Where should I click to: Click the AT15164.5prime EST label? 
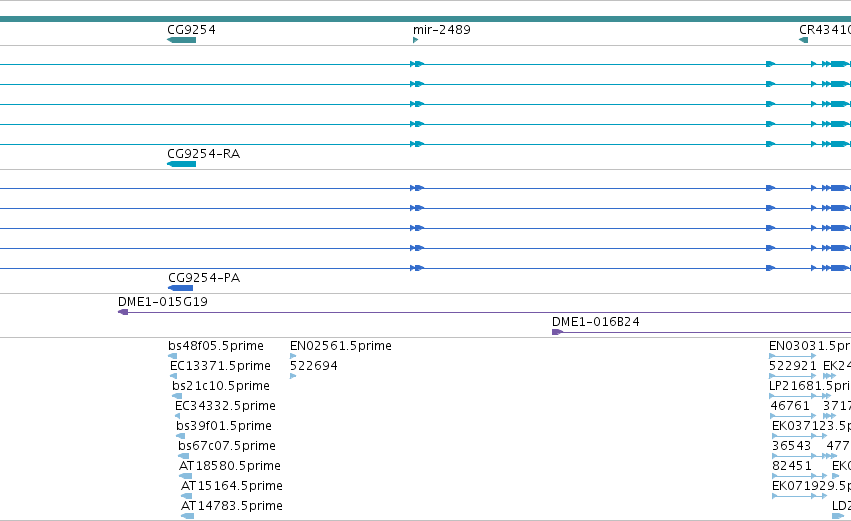coord(232,486)
